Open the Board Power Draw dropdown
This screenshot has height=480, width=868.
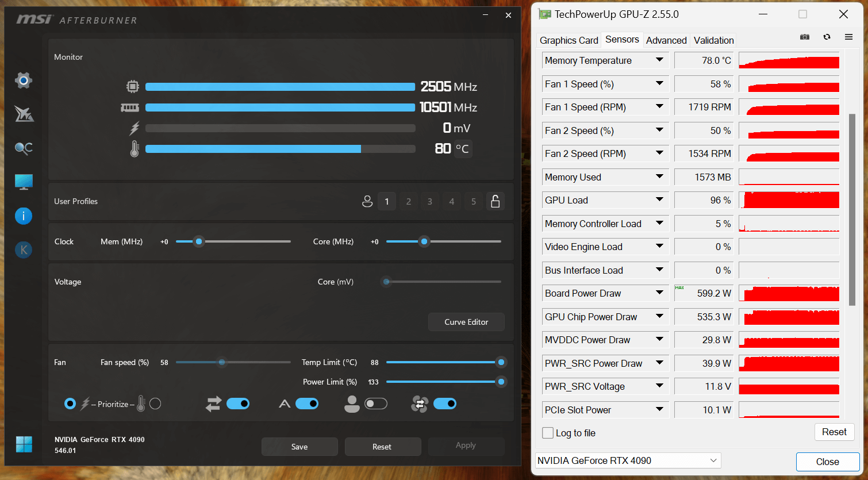660,293
